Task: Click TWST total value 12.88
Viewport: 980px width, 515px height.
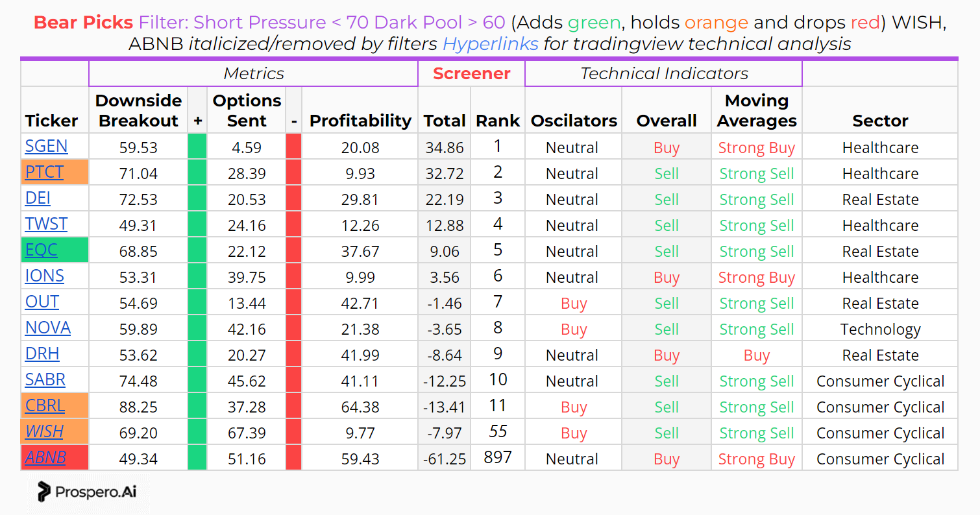Action: 445,225
